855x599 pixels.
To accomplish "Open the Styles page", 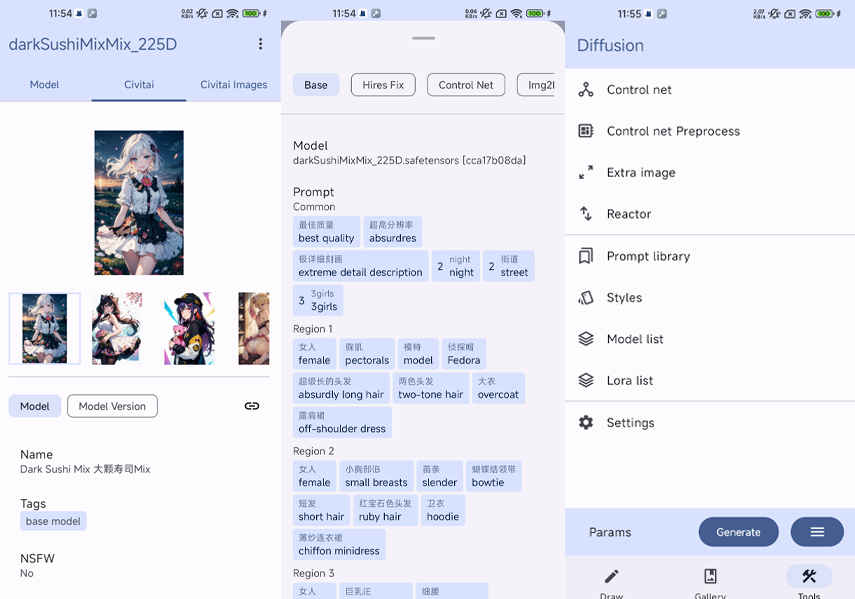I will (x=710, y=298).
